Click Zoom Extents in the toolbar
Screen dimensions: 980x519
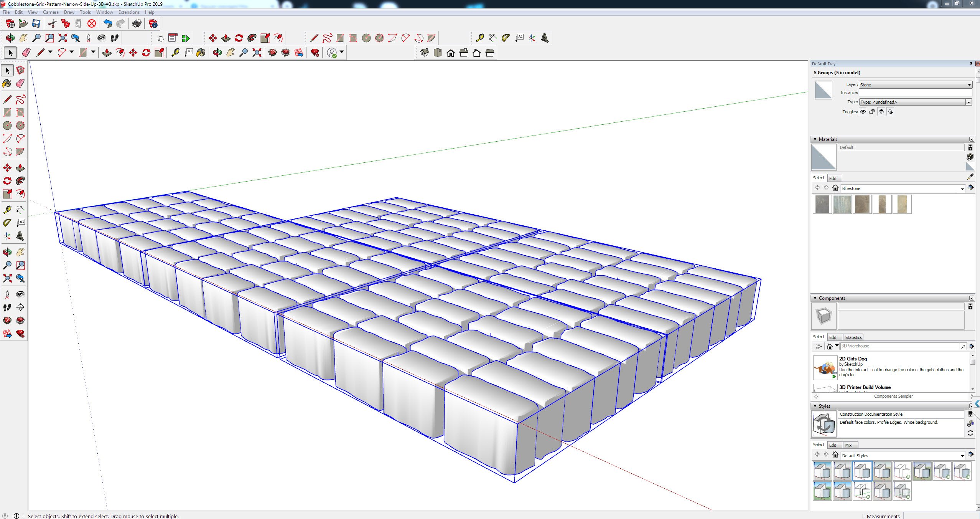click(x=257, y=53)
